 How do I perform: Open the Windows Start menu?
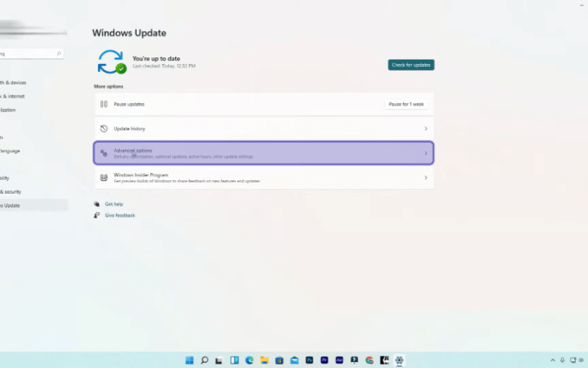pyautogui.click(x=190, y=360)
